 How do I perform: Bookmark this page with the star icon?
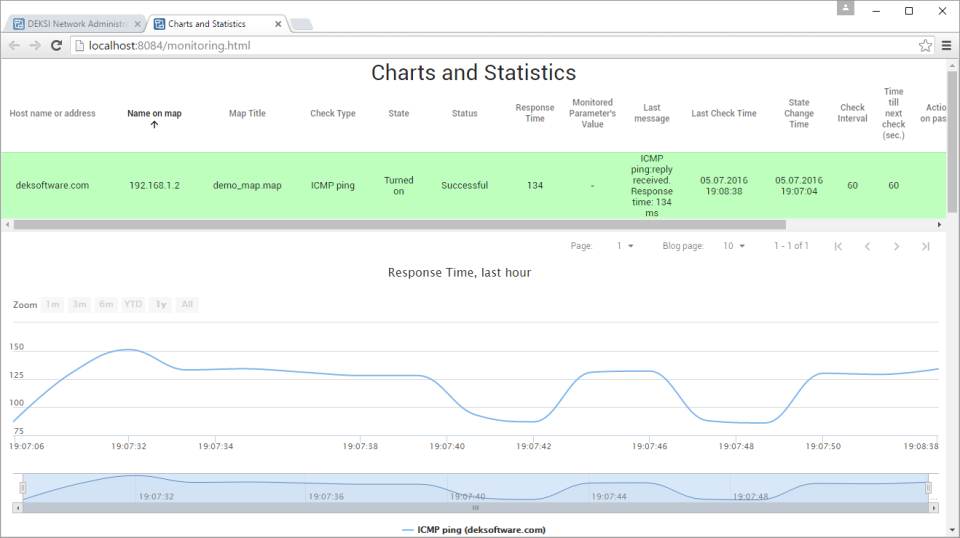[925, 45]
